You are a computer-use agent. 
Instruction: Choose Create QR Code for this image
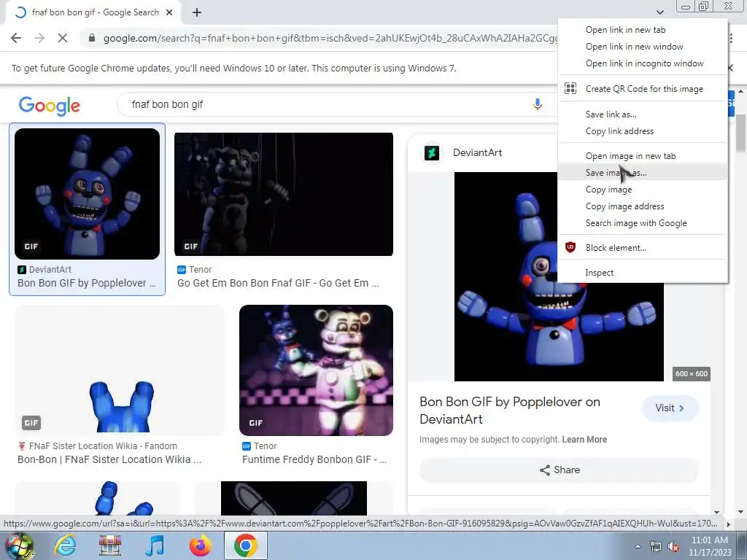click(643, 88)
